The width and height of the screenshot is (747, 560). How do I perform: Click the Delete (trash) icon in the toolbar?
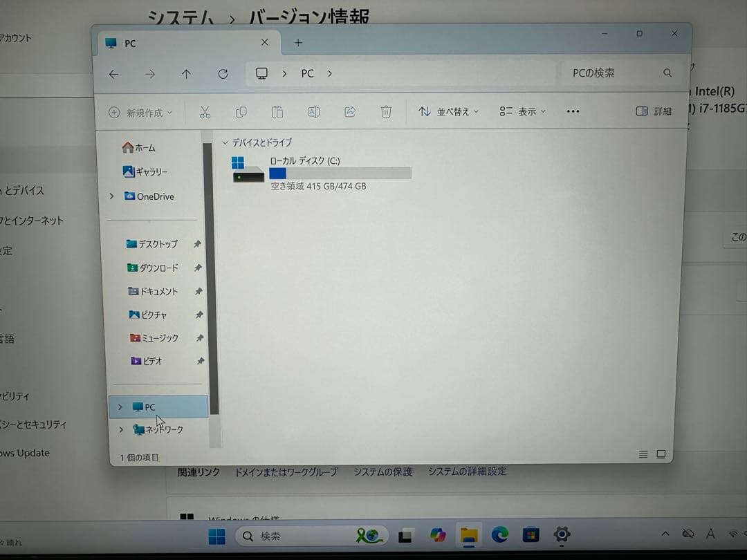[x=386, y=111]
